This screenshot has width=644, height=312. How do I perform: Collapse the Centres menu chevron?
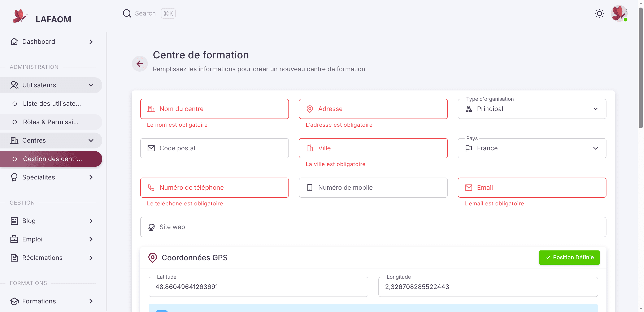click(91, 140)
